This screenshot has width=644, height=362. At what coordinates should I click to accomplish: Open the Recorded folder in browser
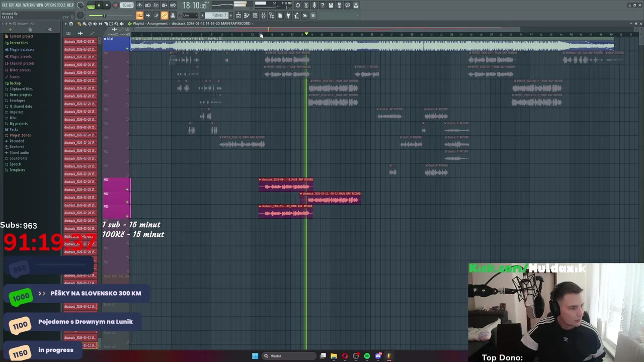[17, 141]
